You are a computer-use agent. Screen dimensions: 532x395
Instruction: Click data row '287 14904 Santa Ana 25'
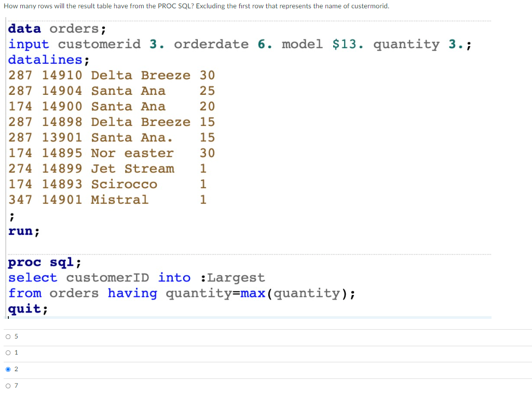coord(112,91)
